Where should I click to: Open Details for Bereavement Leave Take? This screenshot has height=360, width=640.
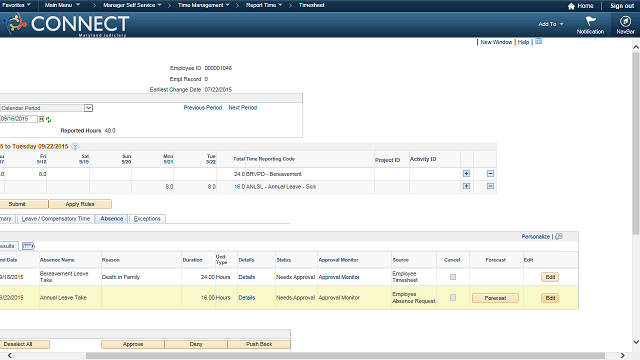(247, 277)
